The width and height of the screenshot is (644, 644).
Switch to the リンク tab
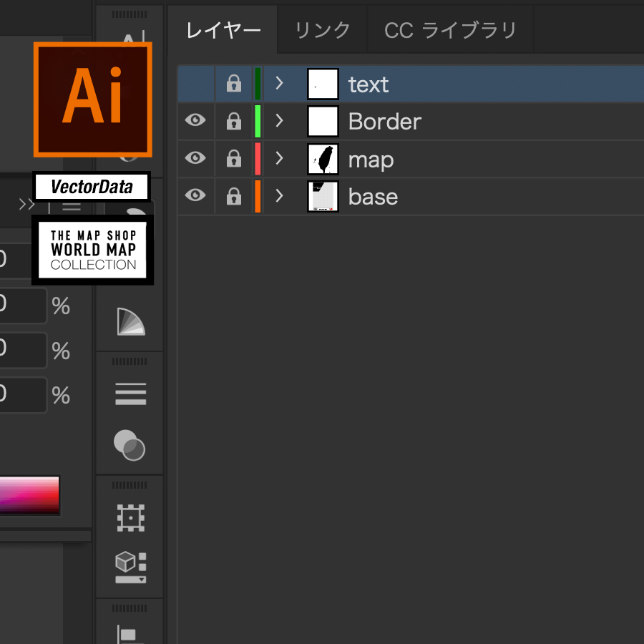(x=323, y=30)
